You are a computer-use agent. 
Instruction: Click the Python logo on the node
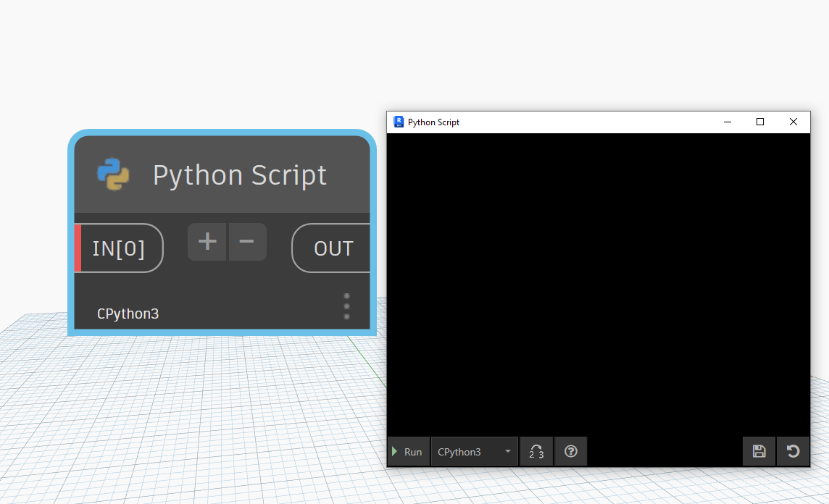113,175
